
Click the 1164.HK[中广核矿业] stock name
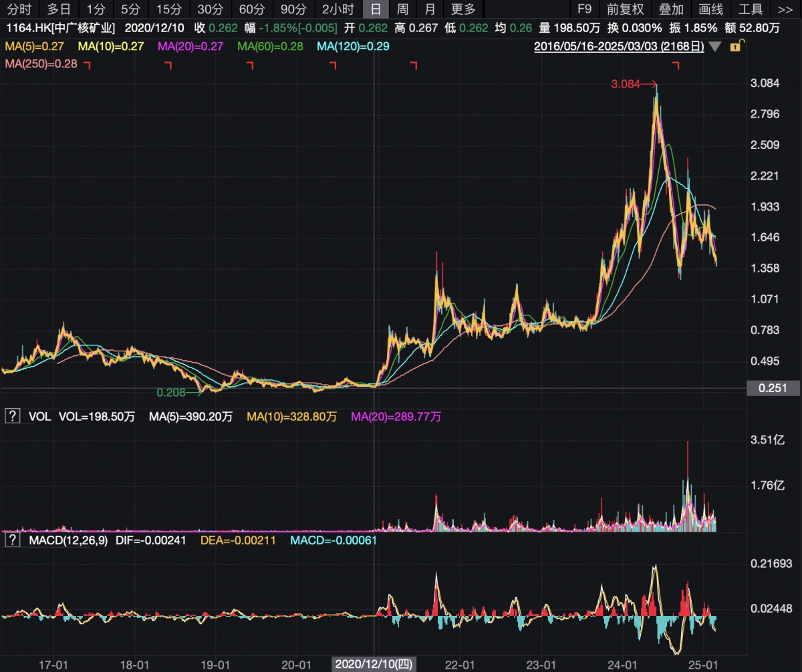(60, 28)
